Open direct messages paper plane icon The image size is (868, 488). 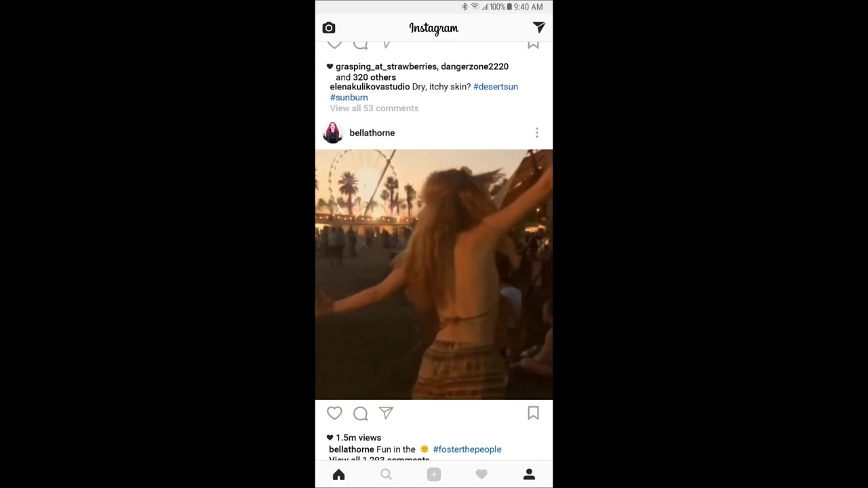[x=539, y=27]
